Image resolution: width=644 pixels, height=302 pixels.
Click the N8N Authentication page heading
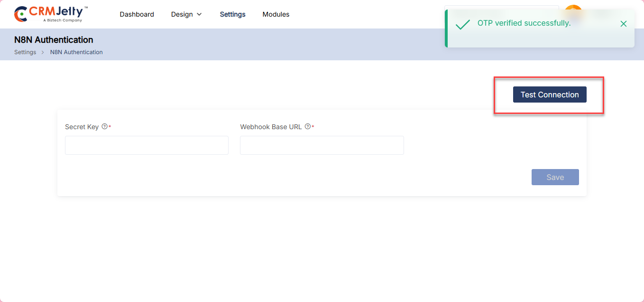click(54, 40)
